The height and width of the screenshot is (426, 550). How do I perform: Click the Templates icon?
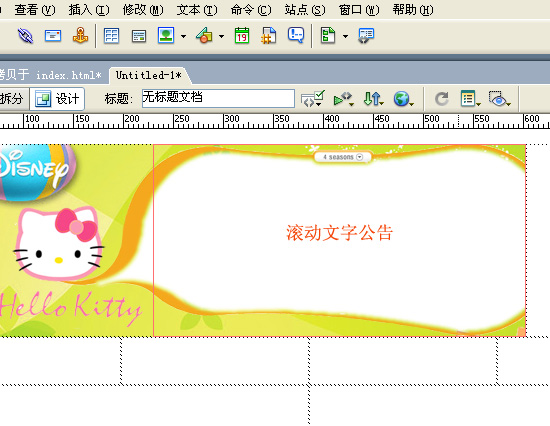point(328,35)
